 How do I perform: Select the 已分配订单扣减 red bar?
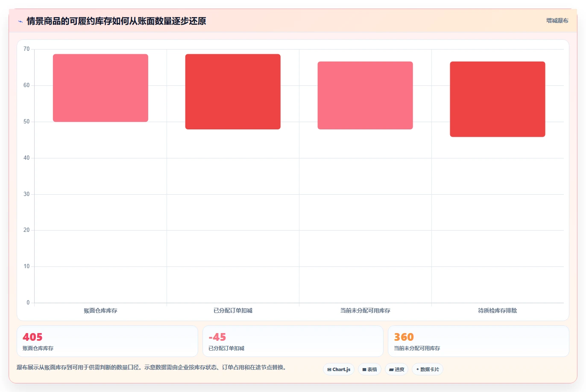click(x=233, y=92)
